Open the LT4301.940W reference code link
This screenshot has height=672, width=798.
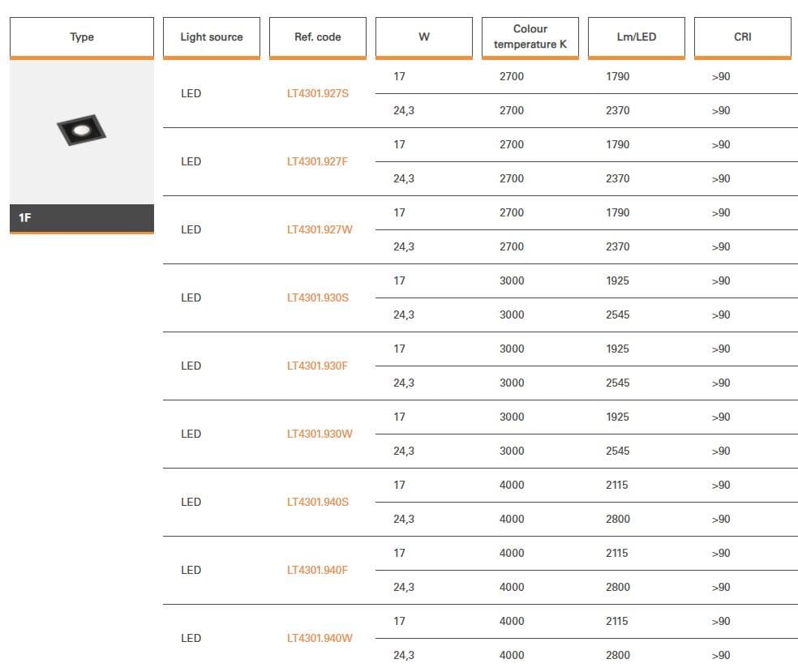click(x=320, y=638)
